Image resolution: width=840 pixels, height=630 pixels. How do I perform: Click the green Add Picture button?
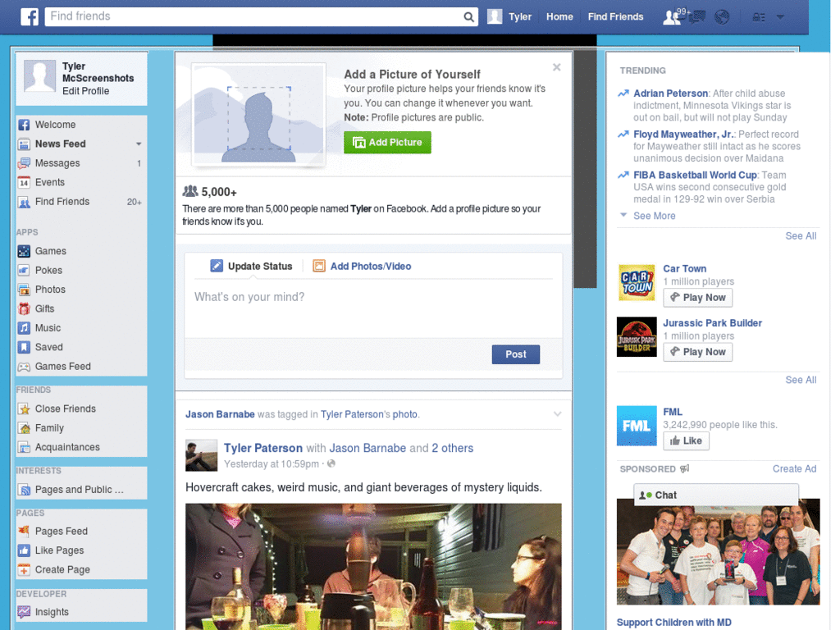(387, 143)
